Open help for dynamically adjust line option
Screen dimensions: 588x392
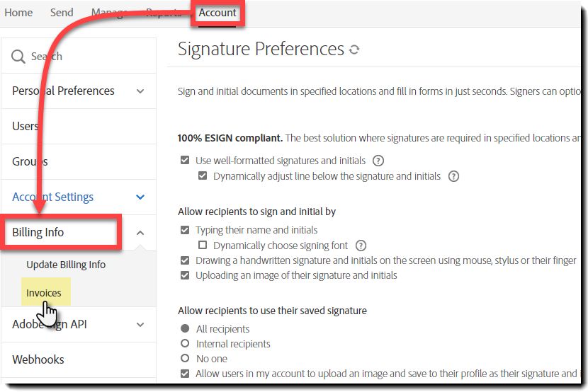coord(453,176)
